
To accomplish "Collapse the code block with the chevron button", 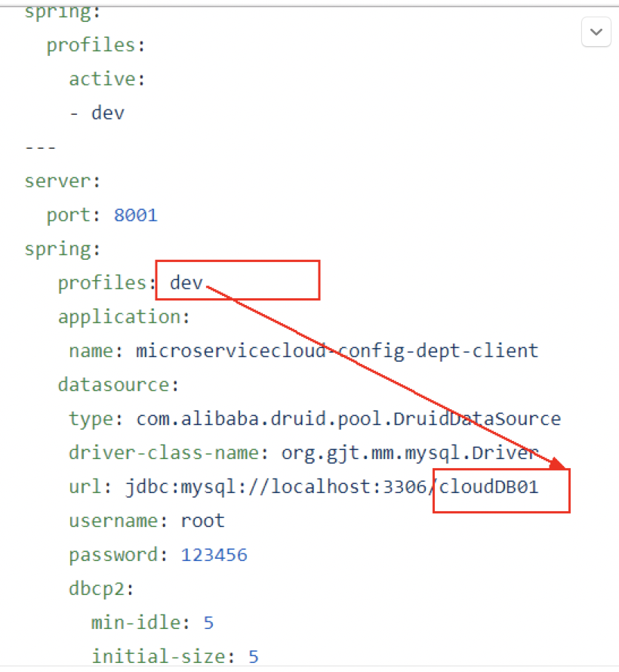I will click(x=596, y=32).
